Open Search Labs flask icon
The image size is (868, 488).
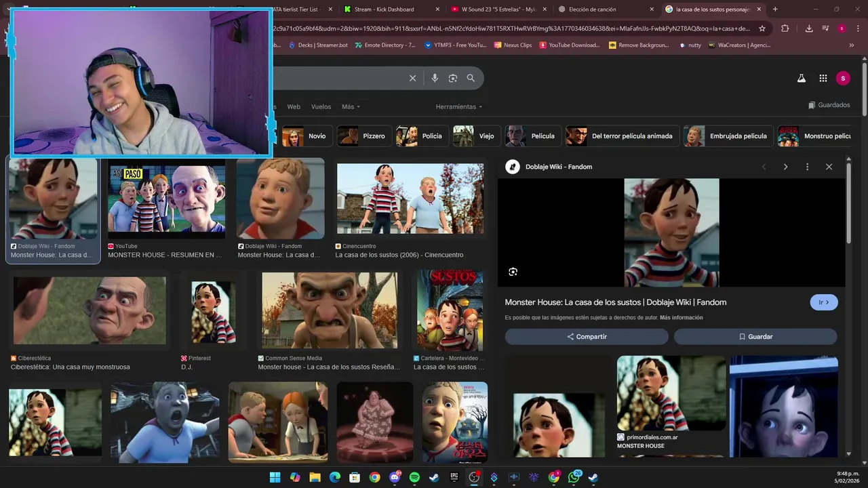coord(802,78)
